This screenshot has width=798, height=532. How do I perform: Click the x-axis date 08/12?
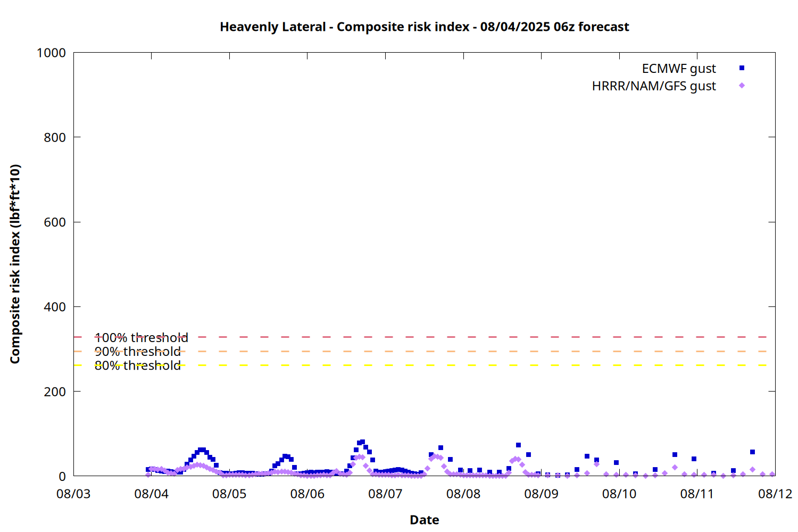[x=775, y=494]
